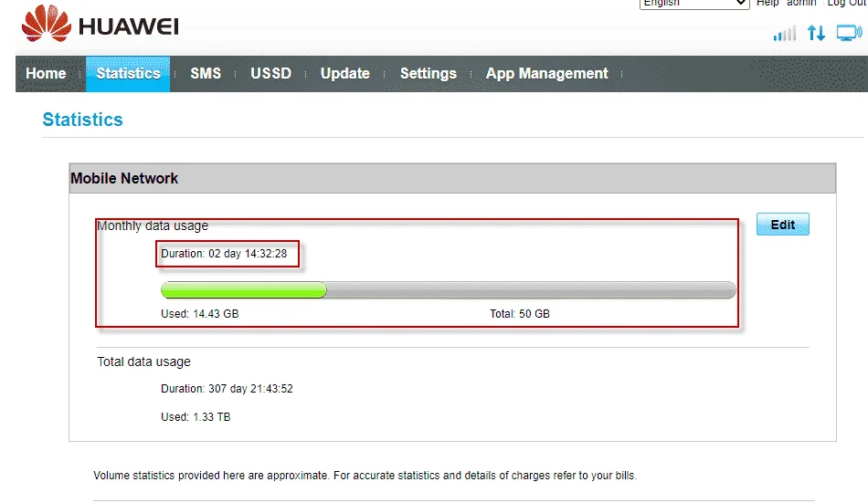
Task: Switch to the USSD tab
Action: [x=270, y=74]
